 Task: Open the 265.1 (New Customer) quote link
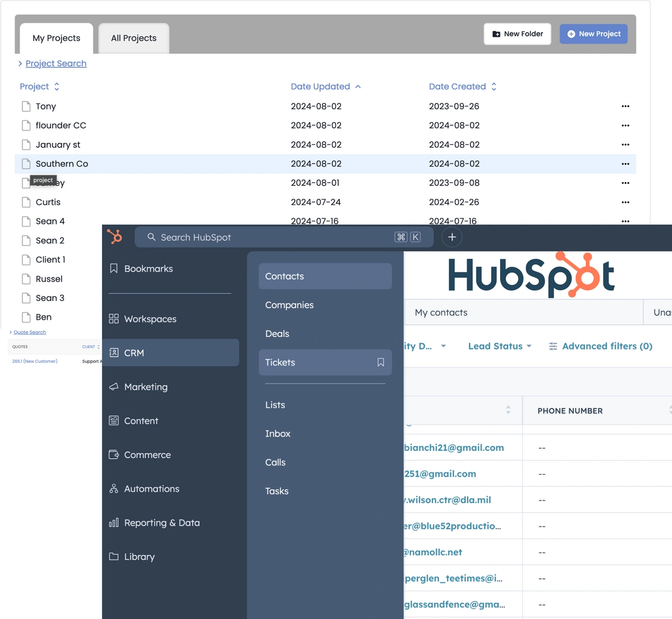coord(35,361)
